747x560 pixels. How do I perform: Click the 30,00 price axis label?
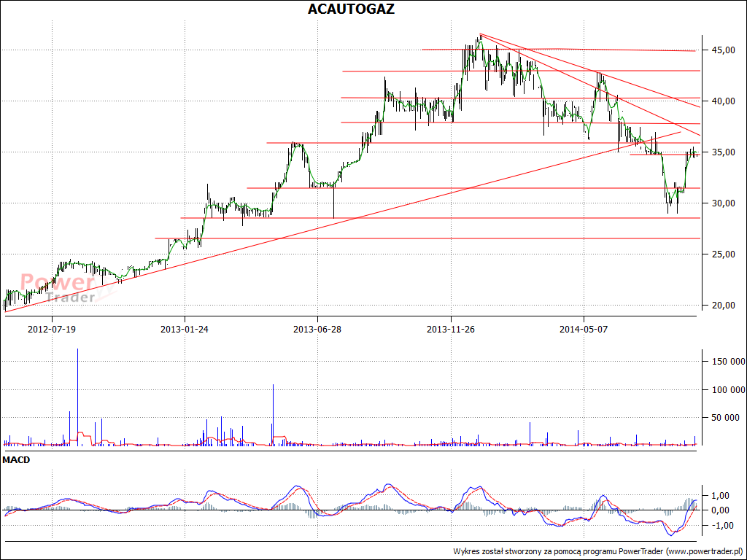(722, 203)
